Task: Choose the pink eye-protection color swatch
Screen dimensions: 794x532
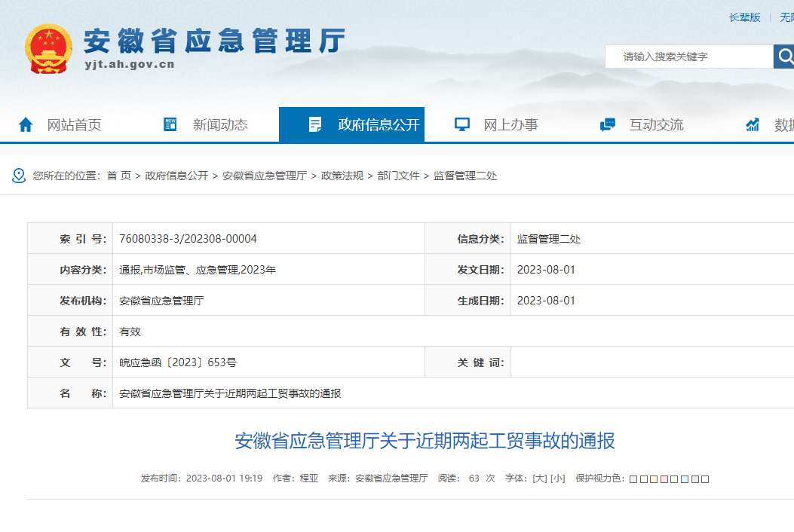Action: tap(664, 479)
